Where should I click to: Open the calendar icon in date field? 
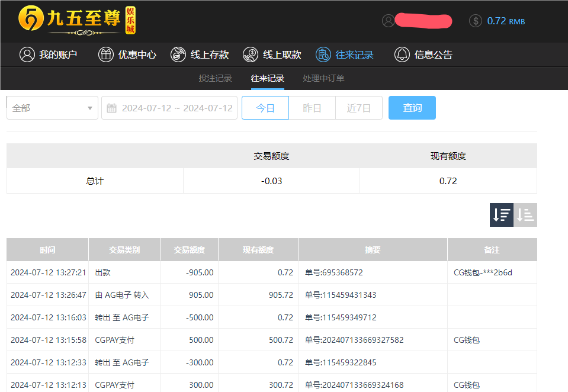[111, 108]
